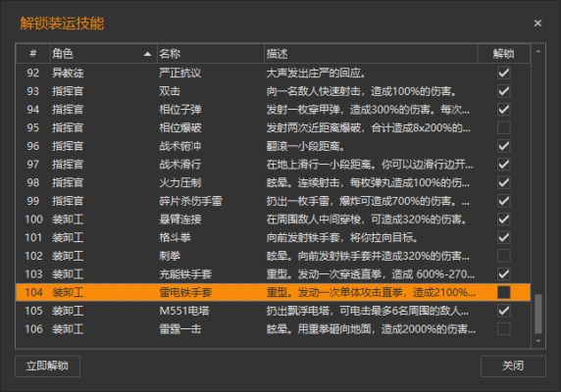Click the vertical scrollbar thumb
561x392 pixels.
[x=538, y=314]
